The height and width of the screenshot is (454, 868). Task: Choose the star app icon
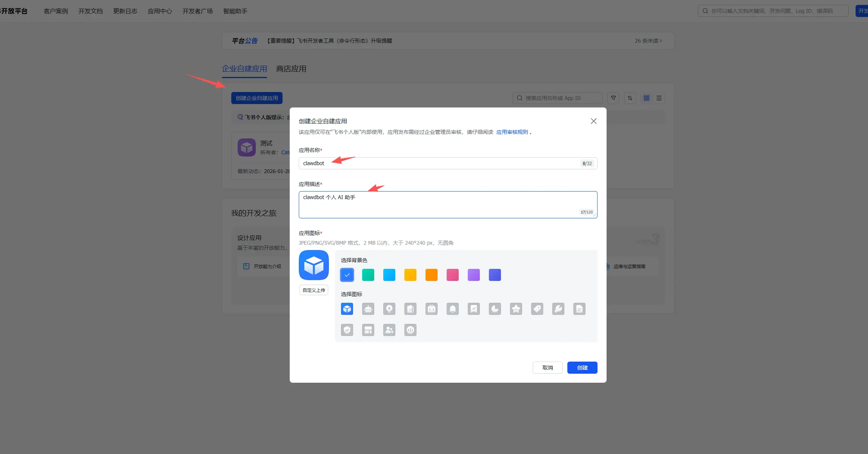pos(516,309)
